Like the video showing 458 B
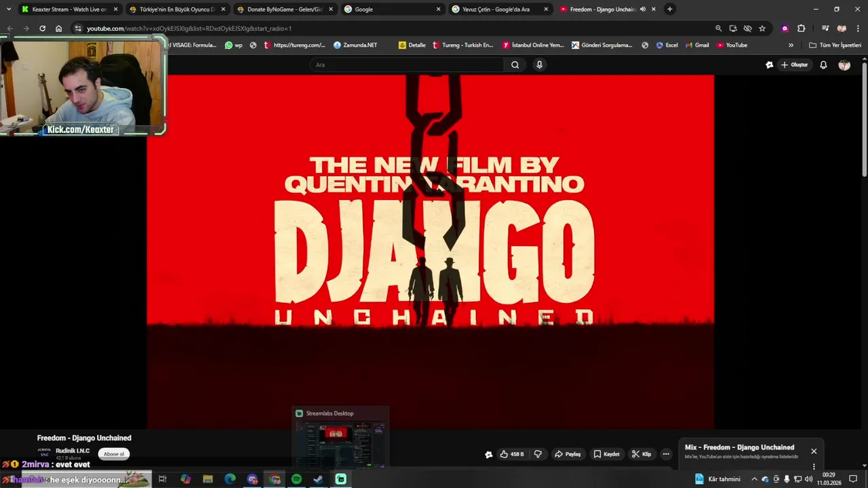This screenshot has height=488, width=868. 511,454
